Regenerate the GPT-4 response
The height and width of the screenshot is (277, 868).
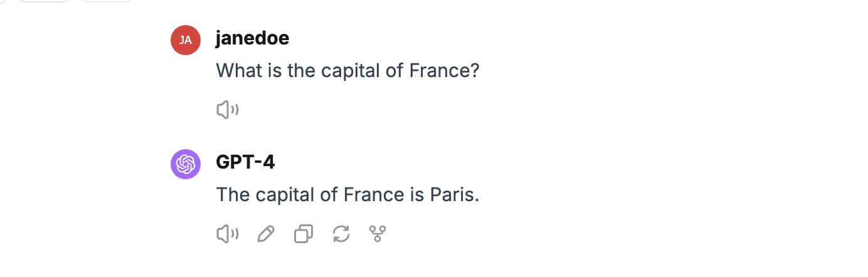(341, 234)
